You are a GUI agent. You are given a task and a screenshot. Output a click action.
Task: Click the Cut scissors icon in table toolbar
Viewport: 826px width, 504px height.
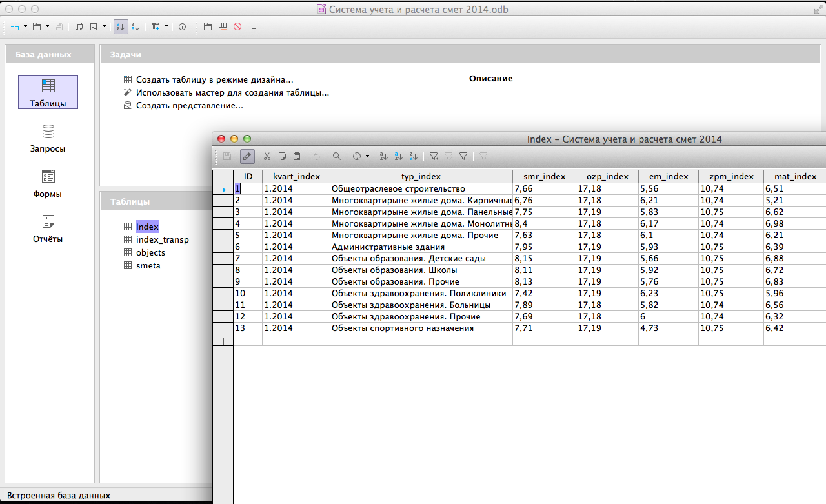[x=267, y=156]
